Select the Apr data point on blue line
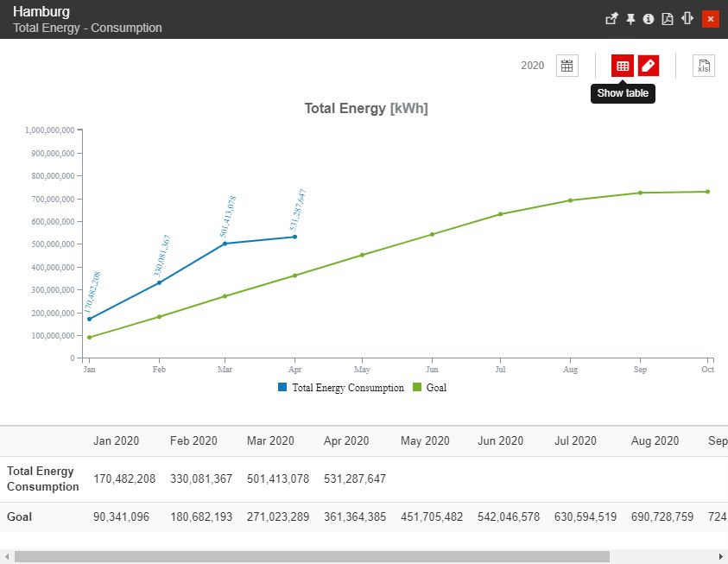Image resolution: width=728 pixels, height=564 pixels. click(x=294, y=237)
